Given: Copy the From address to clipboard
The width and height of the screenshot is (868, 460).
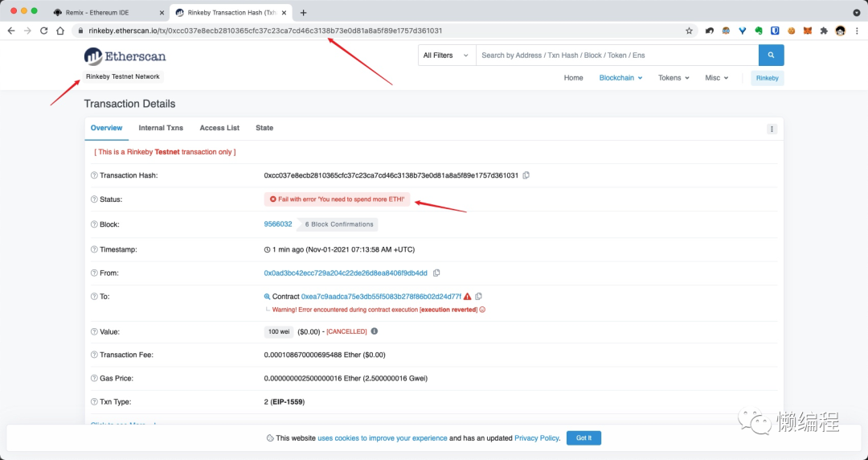Looking at the screenshot, I should 436,273.
